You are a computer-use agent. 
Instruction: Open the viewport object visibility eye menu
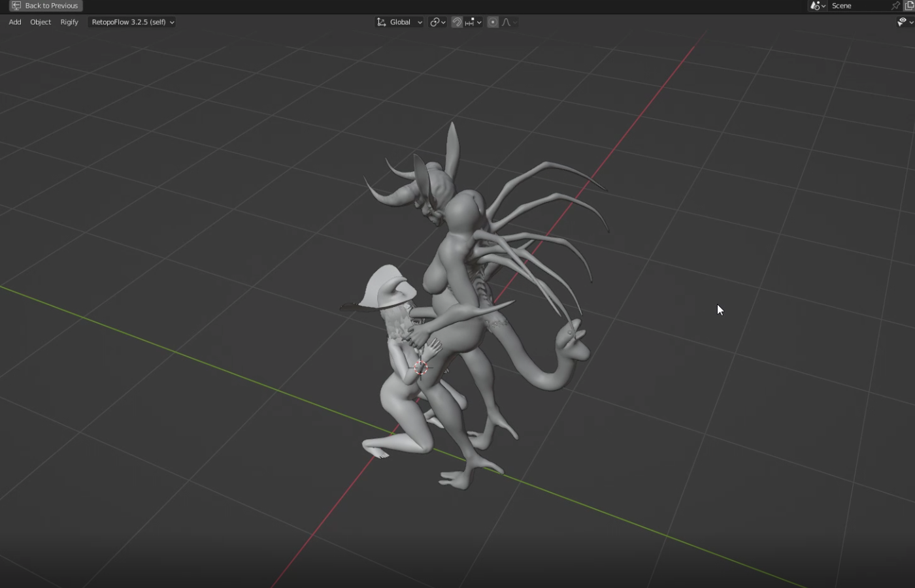[903, 22]
